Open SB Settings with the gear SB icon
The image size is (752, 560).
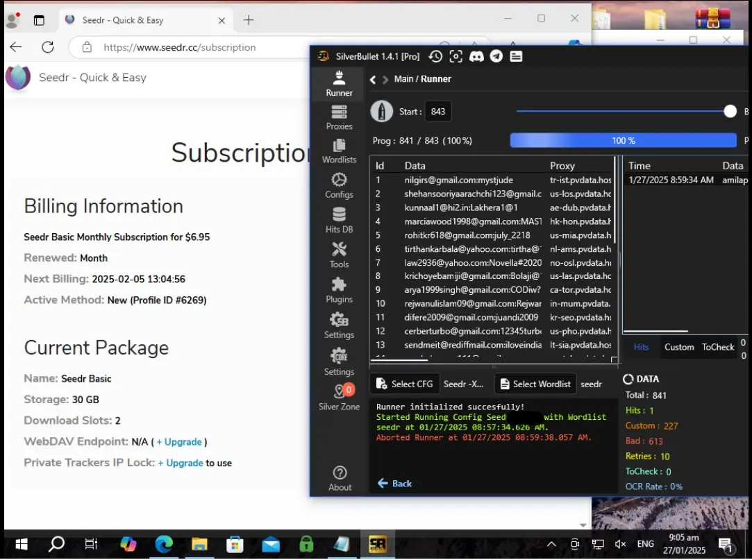[x=339, y=325]
